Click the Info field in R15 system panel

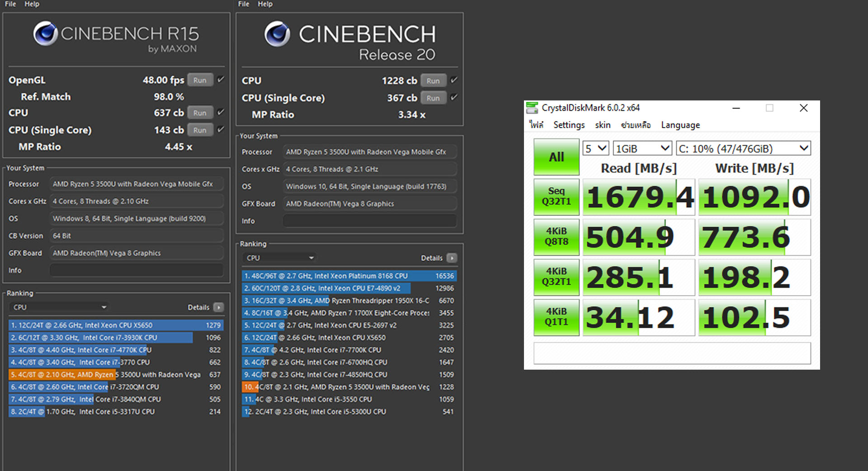[x=137, y=270]
